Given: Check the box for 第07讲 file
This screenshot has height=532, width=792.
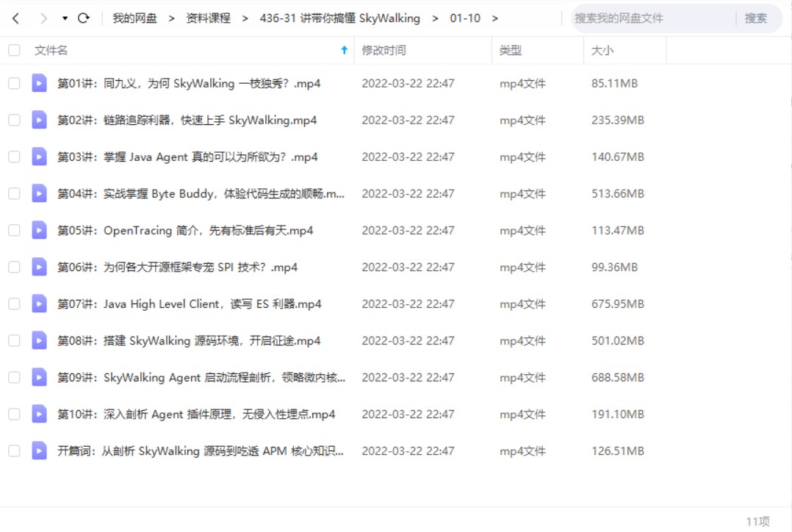Looking at the screenshot, I should click(14, 303).
